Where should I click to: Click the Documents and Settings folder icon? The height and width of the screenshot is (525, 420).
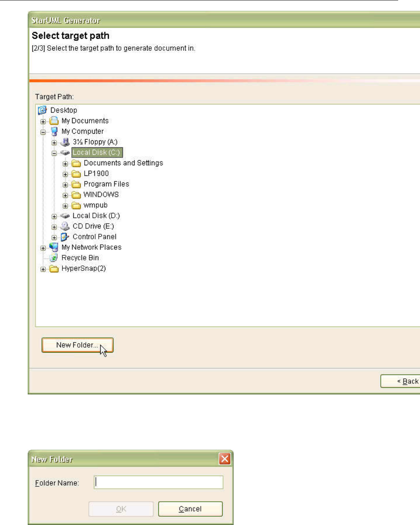click(x=76, y=163)
